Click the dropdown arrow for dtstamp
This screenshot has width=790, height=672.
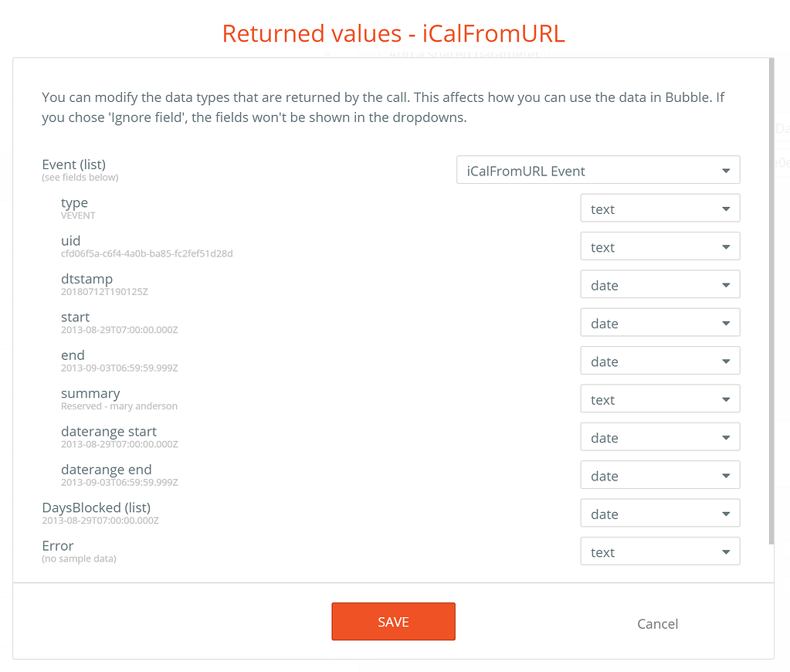(726, 286)
